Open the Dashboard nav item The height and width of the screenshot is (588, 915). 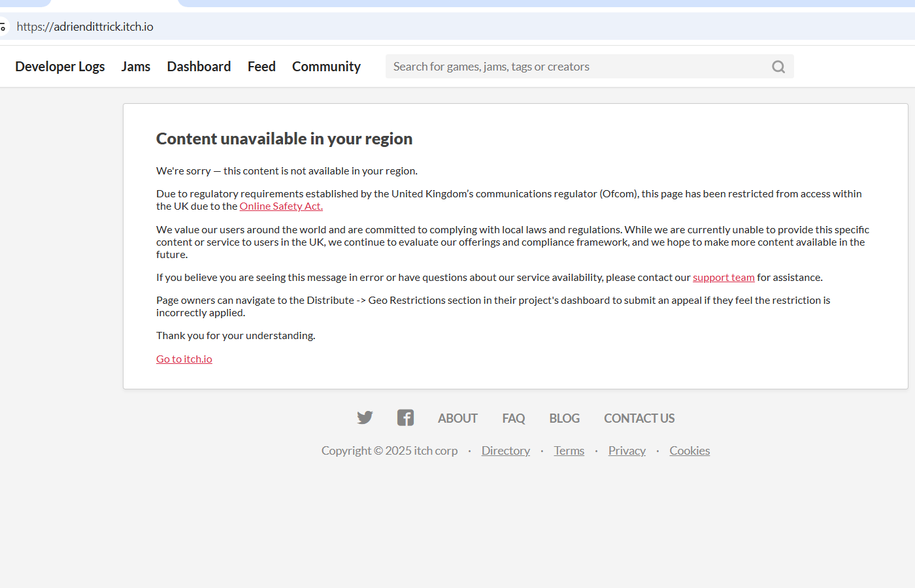[x=199, y=67]
